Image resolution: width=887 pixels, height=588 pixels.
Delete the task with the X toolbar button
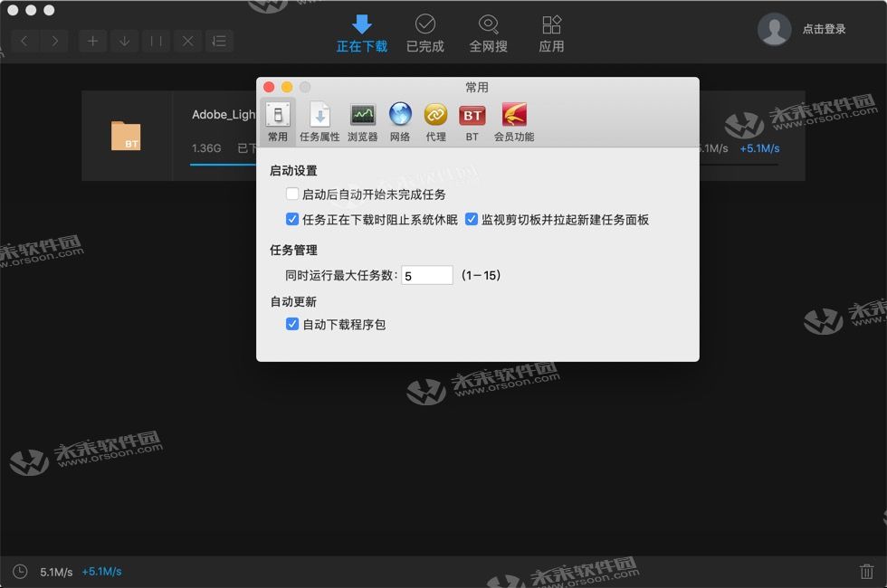click(x=188, y=42)
